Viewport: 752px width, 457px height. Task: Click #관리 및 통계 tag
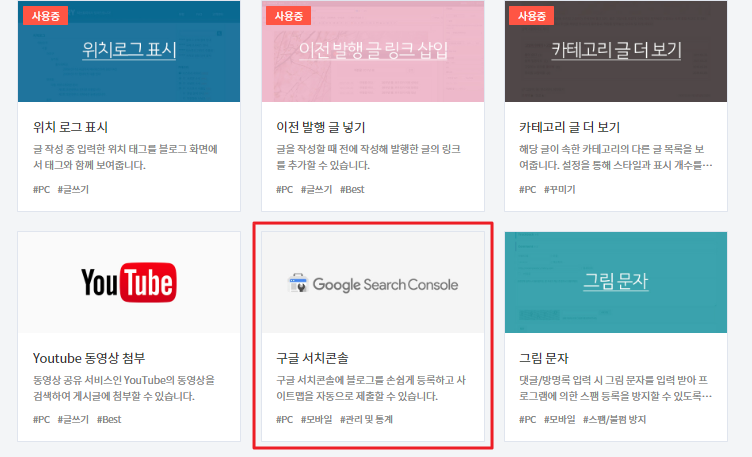coord(366,420)
